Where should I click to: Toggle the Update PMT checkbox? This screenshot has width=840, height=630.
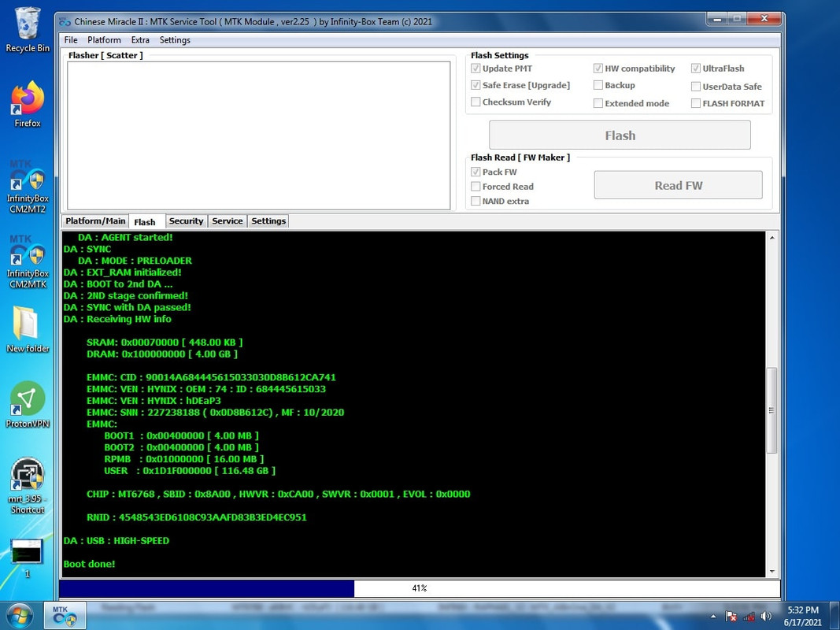click(x=476, y=69)
